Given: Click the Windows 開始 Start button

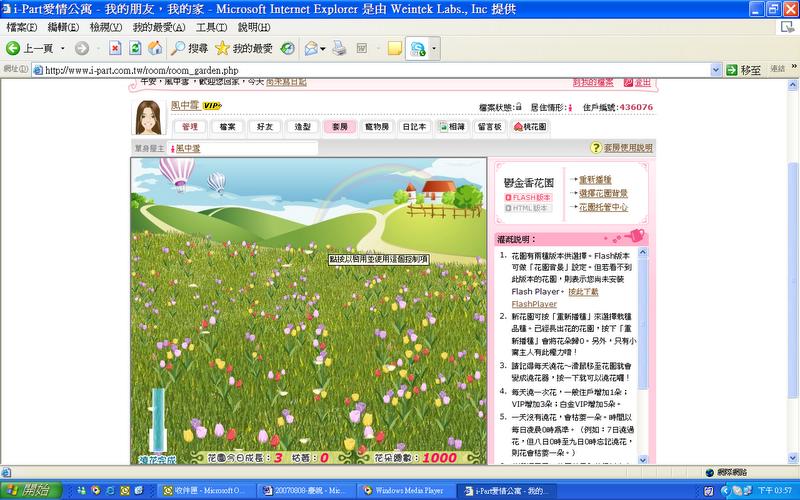Looking at the screenshot, I should [30, 490].
